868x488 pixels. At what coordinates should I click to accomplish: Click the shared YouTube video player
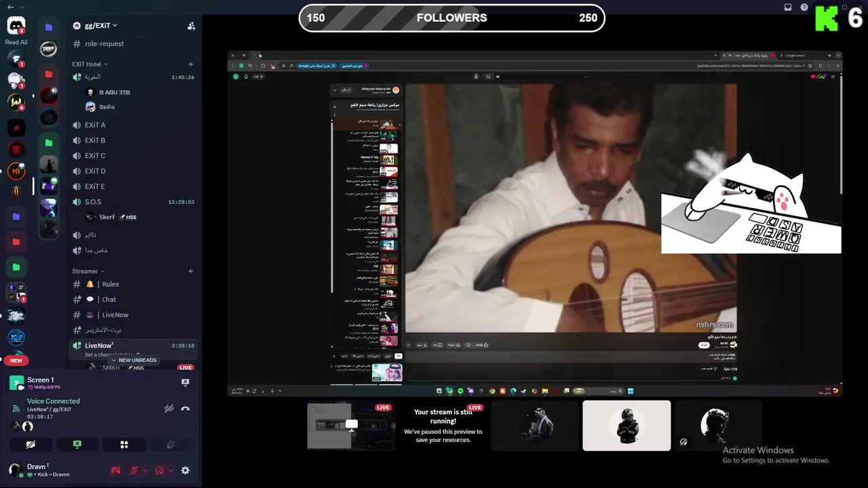(x=571, y=208)
